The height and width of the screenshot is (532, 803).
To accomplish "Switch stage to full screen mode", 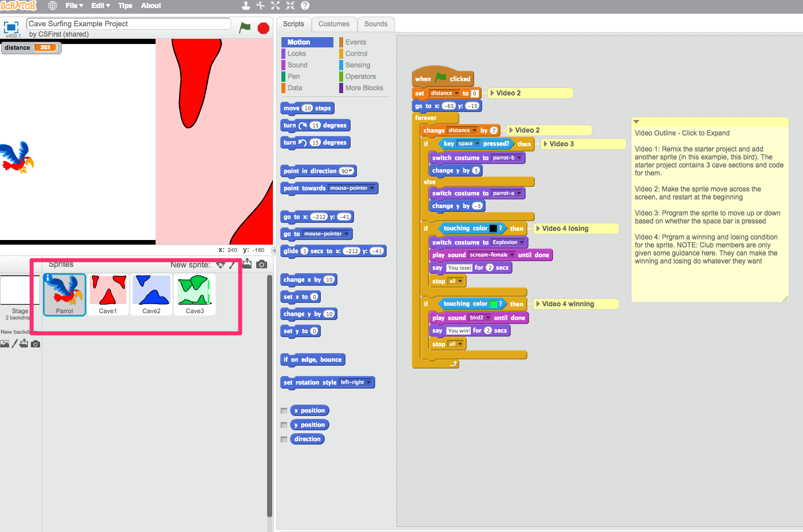I will point(11,27).
